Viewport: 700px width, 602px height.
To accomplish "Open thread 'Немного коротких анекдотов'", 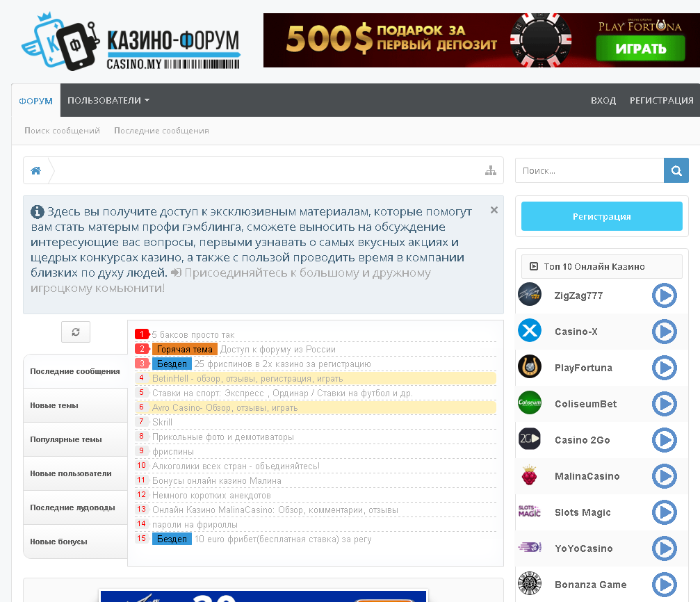I will [x=211, y=495].
